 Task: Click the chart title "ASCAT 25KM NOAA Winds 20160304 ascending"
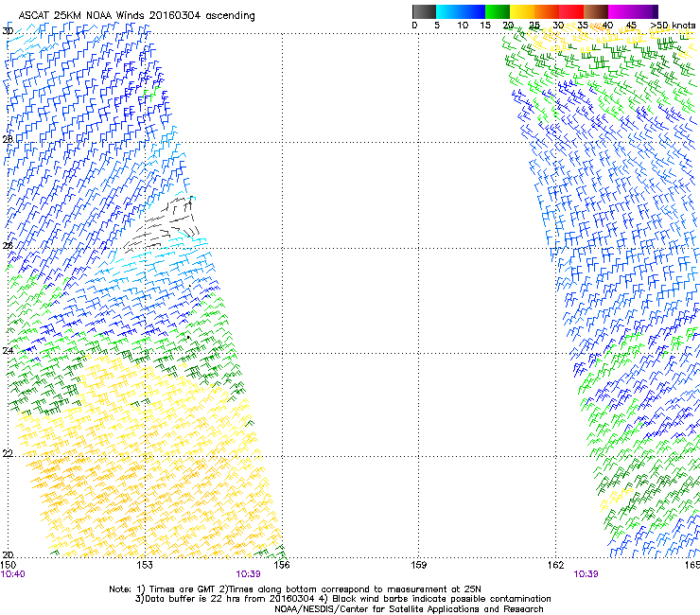point(136,16)
